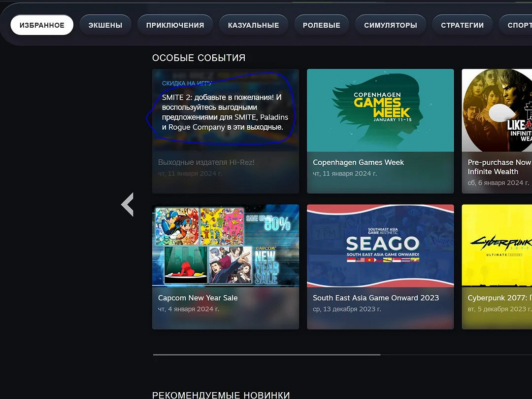This screenshot has width=532, height=399.
Task: Select the Казуальные category tab
Action: [x=253, y=25]
